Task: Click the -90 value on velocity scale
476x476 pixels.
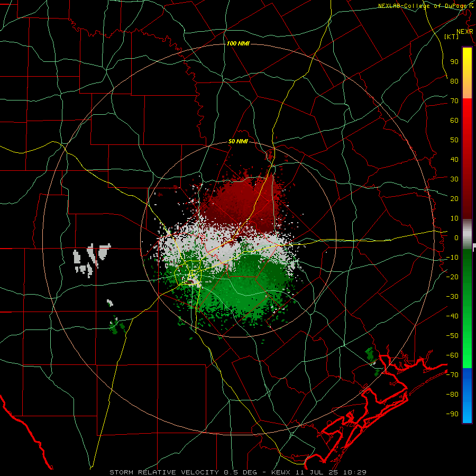Action: tap(452, 414)
